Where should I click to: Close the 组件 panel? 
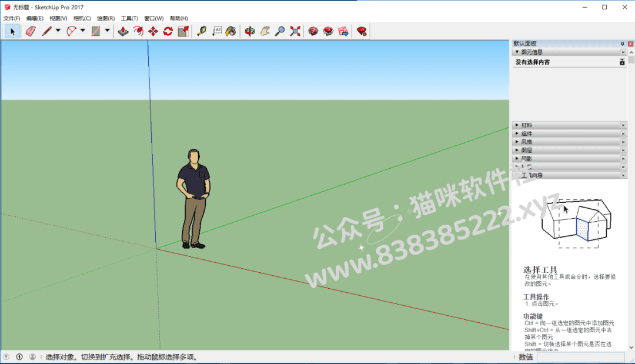click(x=623, y=133)
